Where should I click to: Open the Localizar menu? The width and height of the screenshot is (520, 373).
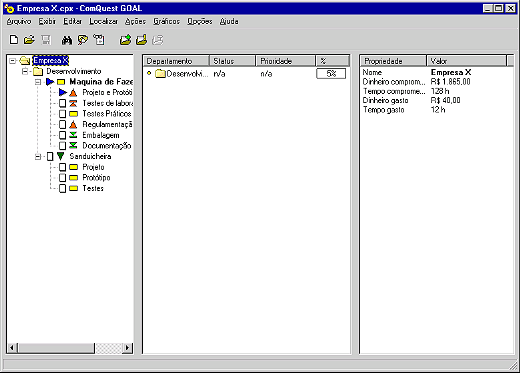tap(103, 21)
